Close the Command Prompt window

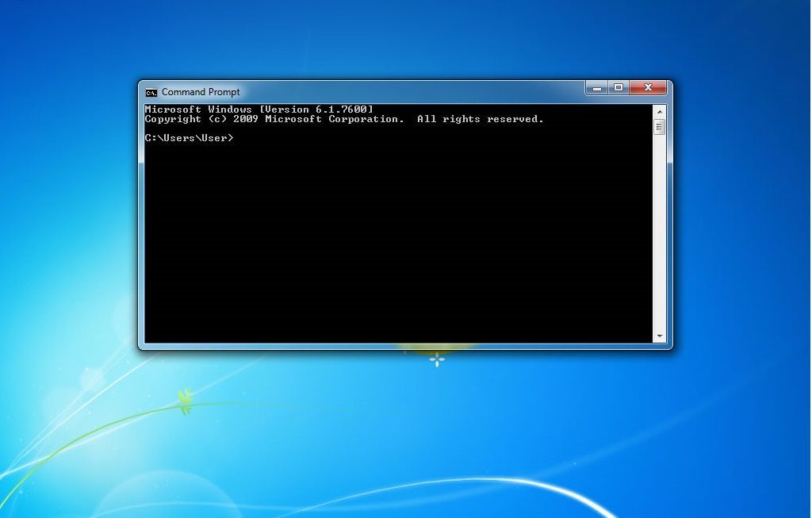(x=647, y=87)
